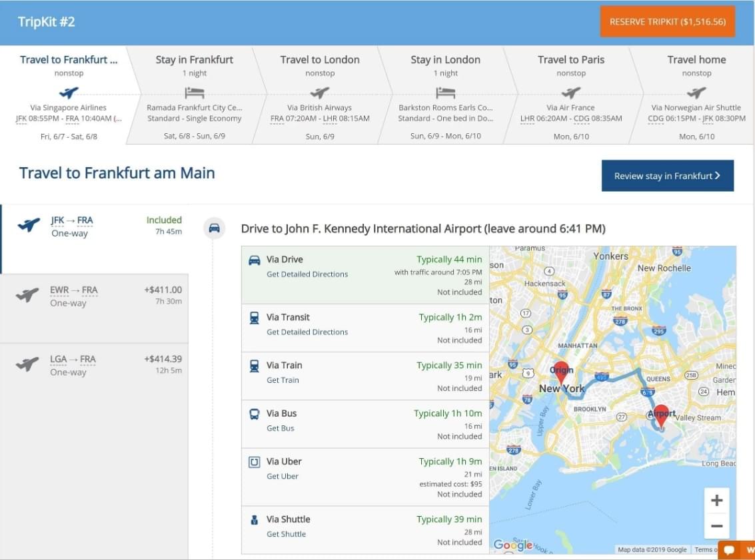Screen dimensions: 755x560
Task: Select the Stay in London step tab
Action: click(445, 95)
